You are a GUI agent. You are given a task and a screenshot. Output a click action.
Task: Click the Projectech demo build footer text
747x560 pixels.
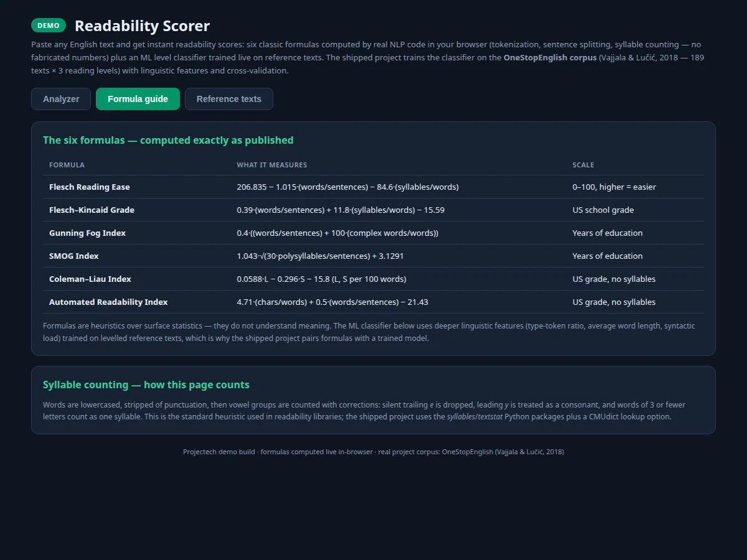[374, 452]
